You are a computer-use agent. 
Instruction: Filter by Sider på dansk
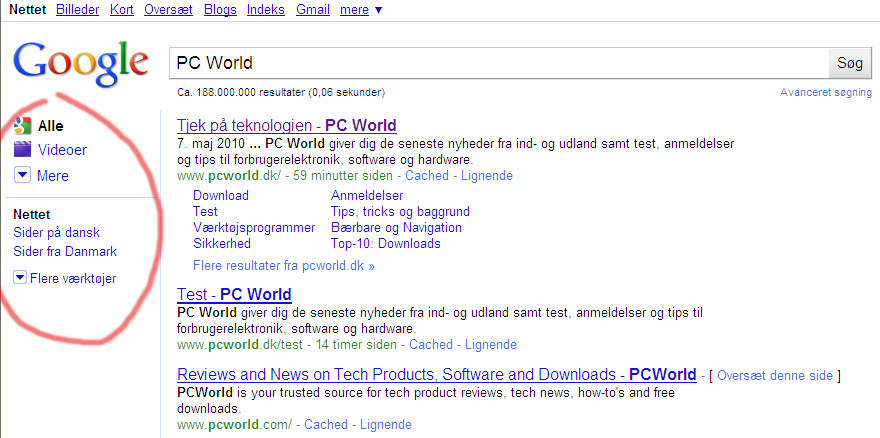pos(56,233)
